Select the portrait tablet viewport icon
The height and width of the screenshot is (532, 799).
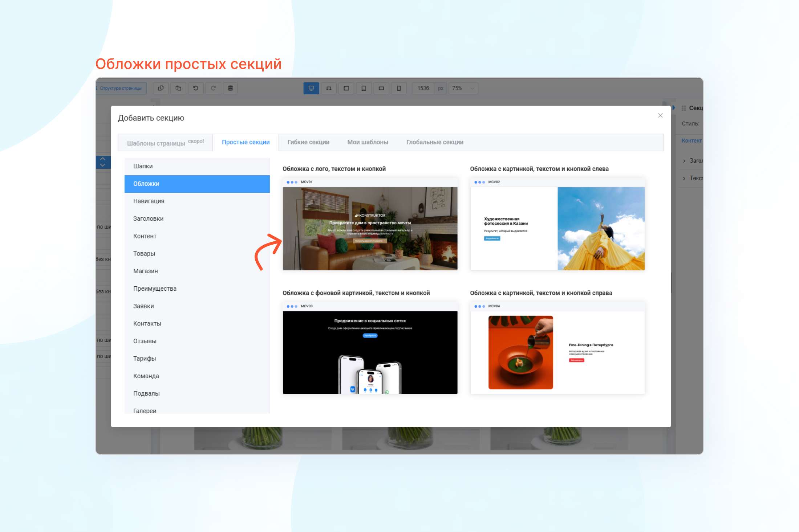(x=364, y=88)
